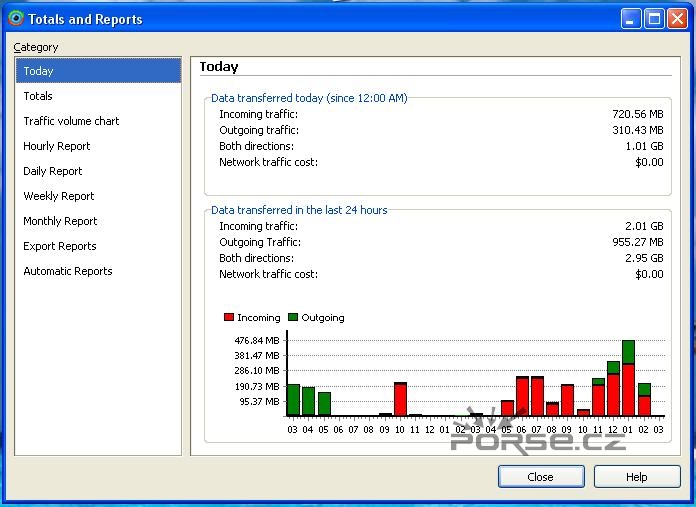This screenshot has height=507, width=696.
Task: Show the Traffic volume chart
Action: point(71,121)
